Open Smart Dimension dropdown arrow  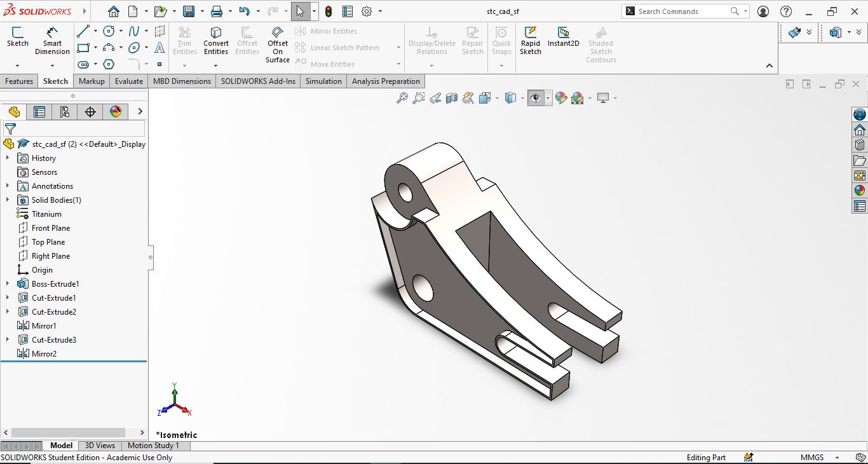(x=52, y=65)
